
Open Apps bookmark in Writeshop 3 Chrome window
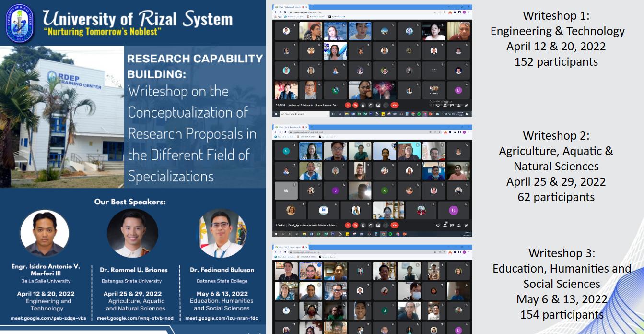[x=278, y=17]
